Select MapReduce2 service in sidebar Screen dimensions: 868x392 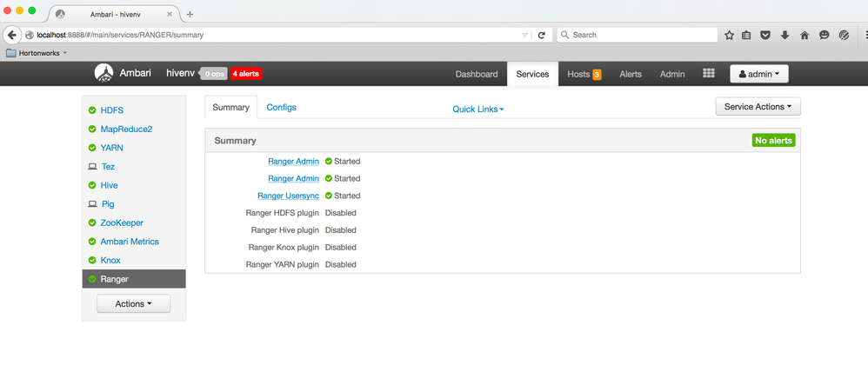pyautogui.click(x=126, y=130)
